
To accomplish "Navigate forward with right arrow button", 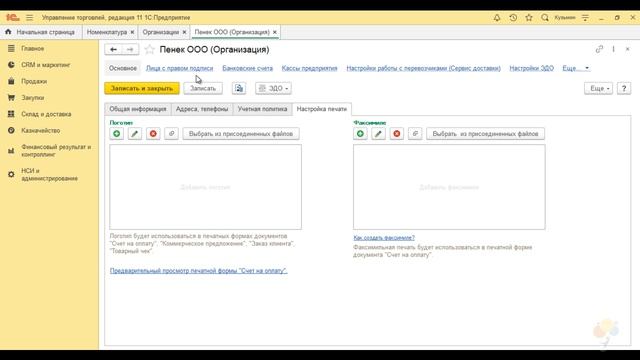I will pos(130,49).
